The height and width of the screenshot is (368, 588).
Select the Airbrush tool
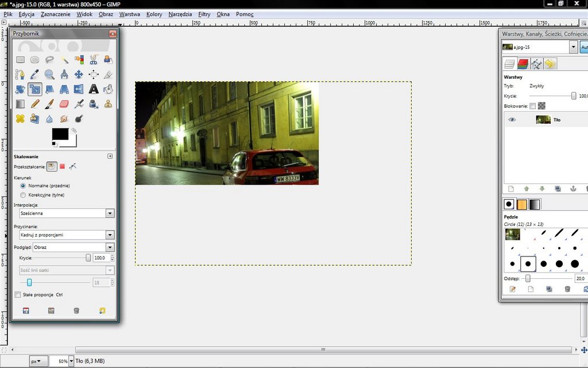click(79, 103)
